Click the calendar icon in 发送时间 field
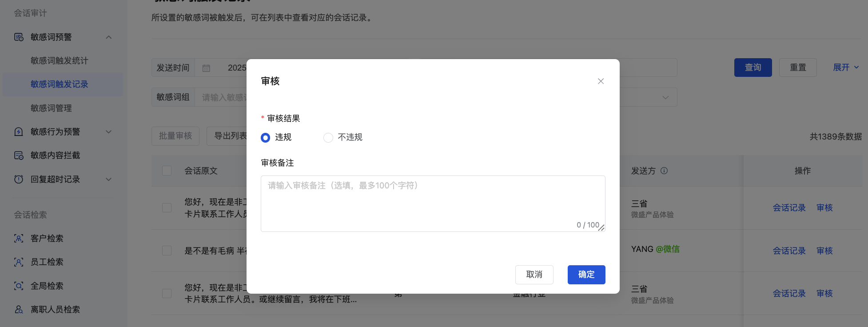The image size is (868, 327). click(x=207, y=68)
